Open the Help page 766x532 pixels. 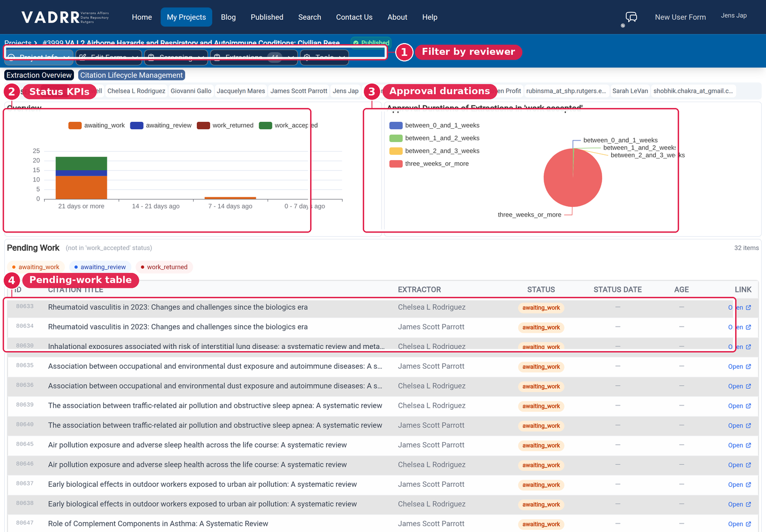pyautogui.click(x=430, y=17)
